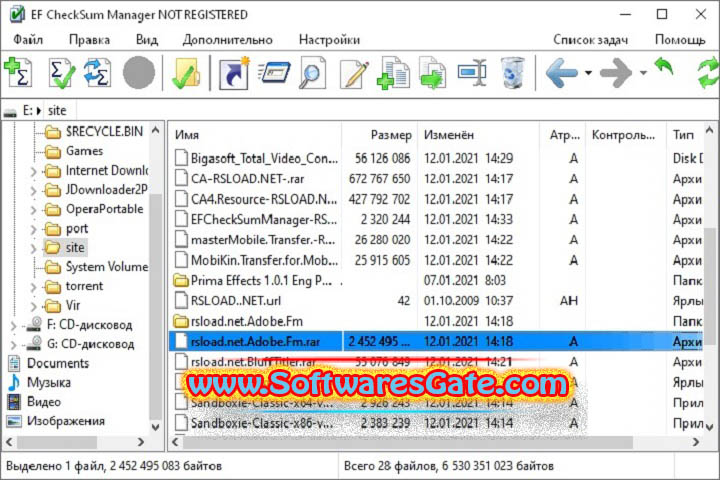
Task: Open the command prompt window icon
Action: point(274,72)
